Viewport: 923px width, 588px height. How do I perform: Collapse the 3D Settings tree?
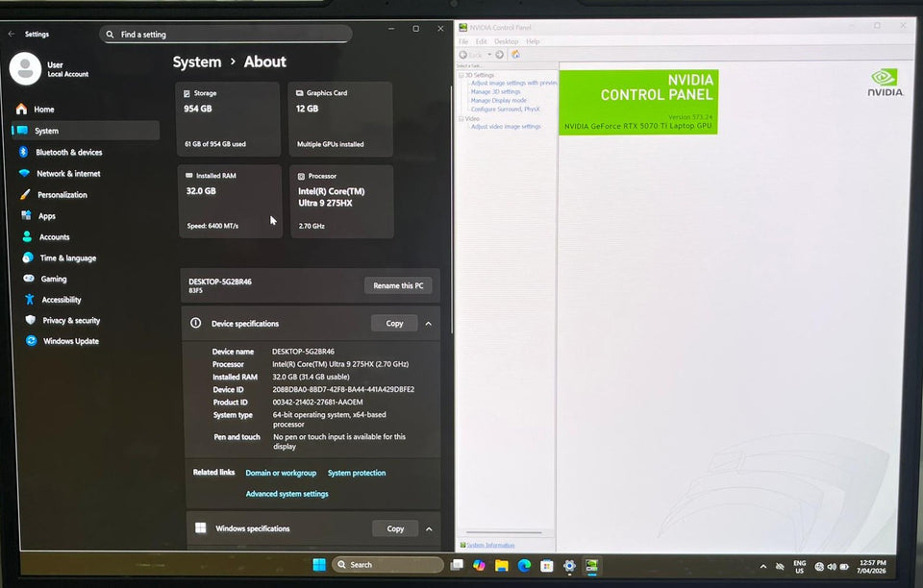click(462, 74)
